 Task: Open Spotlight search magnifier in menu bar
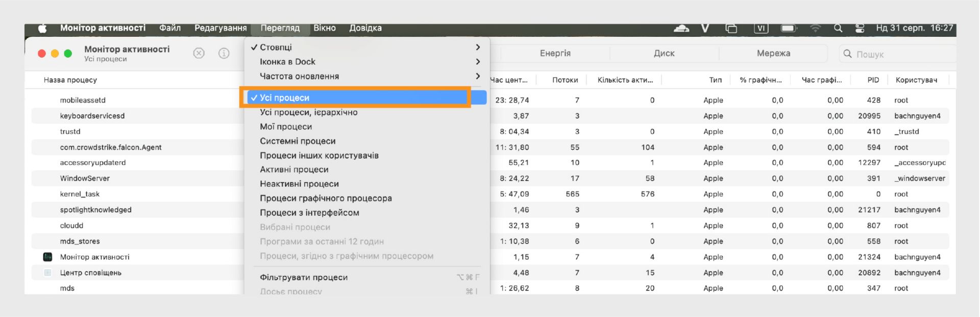tap(838, 29)
